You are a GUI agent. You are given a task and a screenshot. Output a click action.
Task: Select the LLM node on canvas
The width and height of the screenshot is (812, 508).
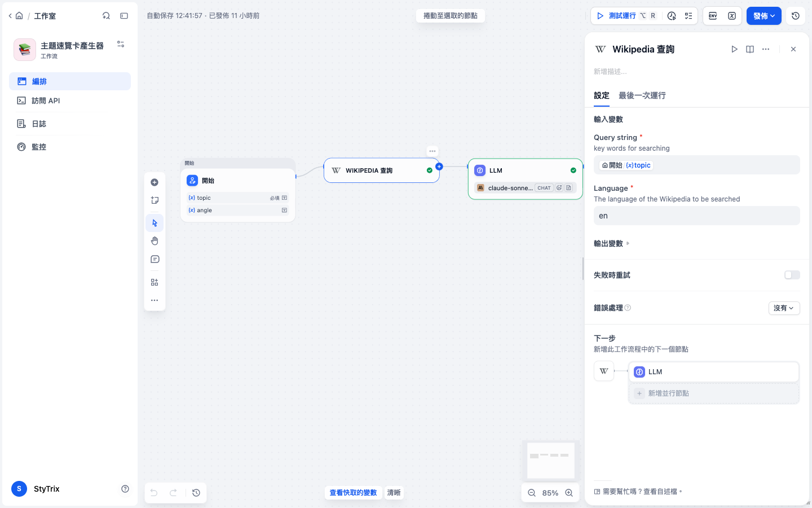coord(526,179)
